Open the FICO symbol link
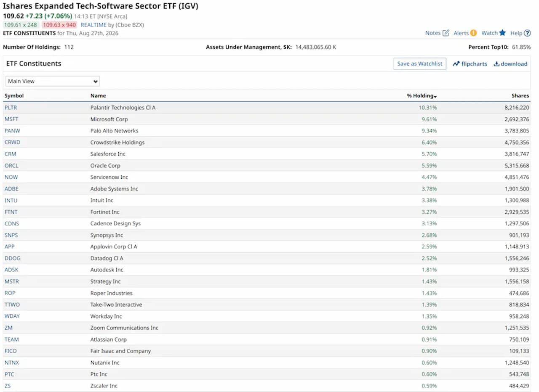 (x=11, y=351)
